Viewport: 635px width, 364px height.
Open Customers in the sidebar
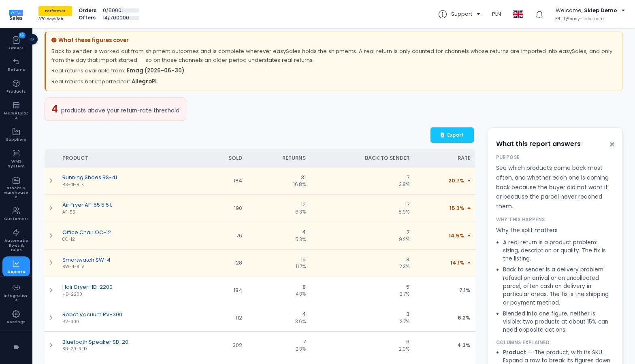[x=16, y=214]
